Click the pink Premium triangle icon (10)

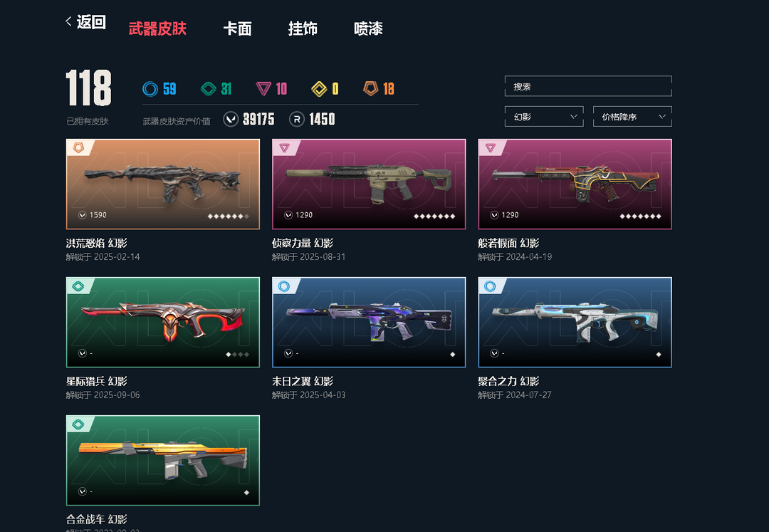click(x=263, y=89)
